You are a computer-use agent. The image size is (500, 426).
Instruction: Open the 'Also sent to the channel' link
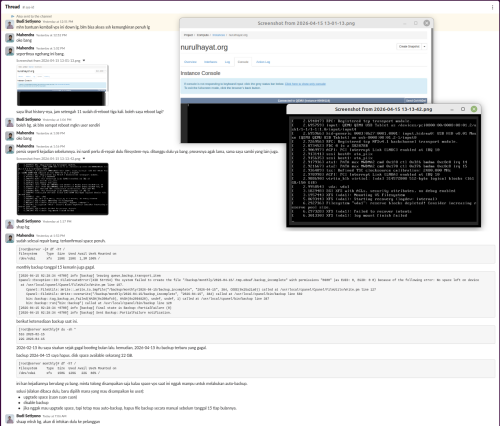click(x=34, y=16)
